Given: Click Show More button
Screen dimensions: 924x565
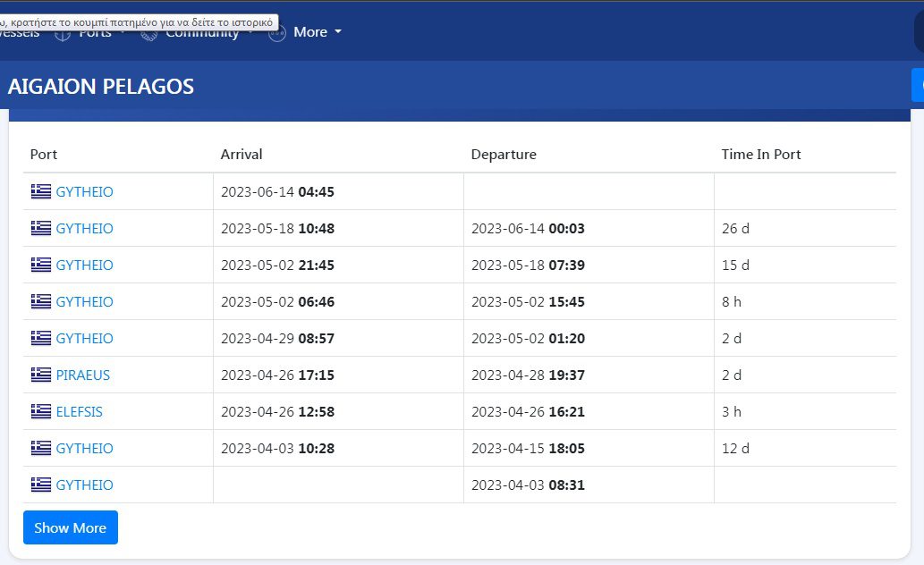Looking at the screenshot, I should point(71,527).
